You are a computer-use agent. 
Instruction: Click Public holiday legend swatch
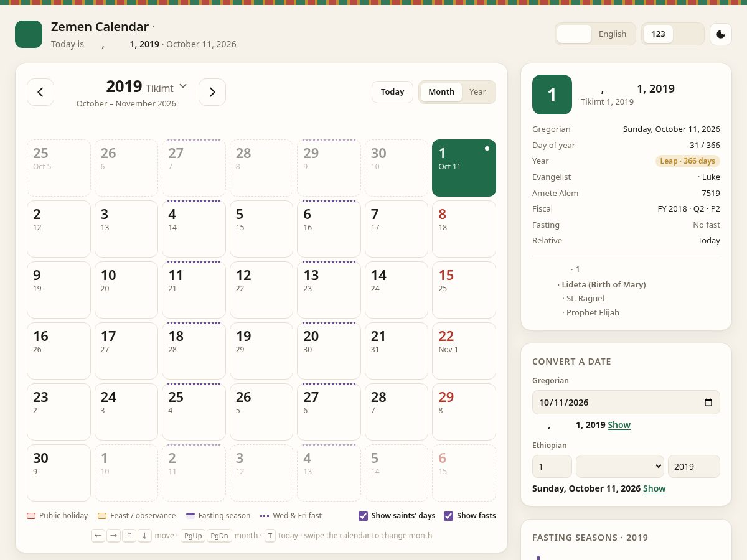click(31, 516)
